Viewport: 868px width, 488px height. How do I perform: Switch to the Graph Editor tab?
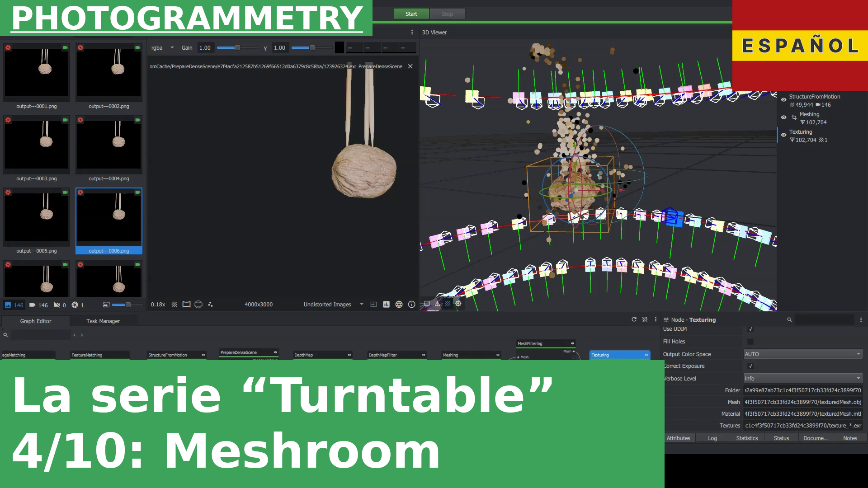point(36,321)
